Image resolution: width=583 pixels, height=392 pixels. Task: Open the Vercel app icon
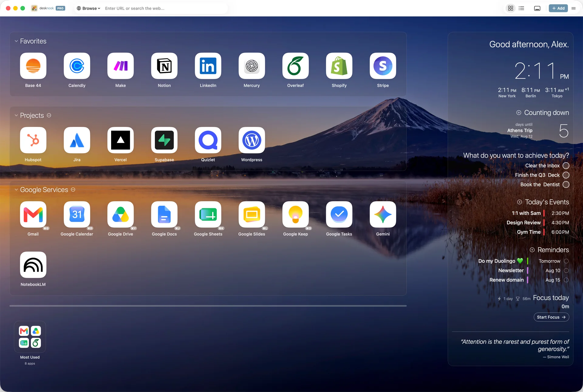pyautogui.click(x=121, y=140)
